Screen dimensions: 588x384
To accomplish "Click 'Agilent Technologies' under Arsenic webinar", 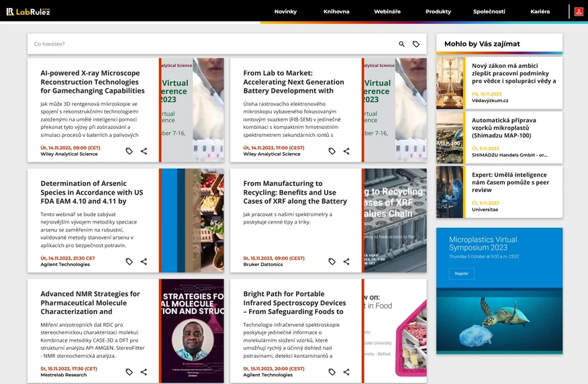I will [65, 265].
